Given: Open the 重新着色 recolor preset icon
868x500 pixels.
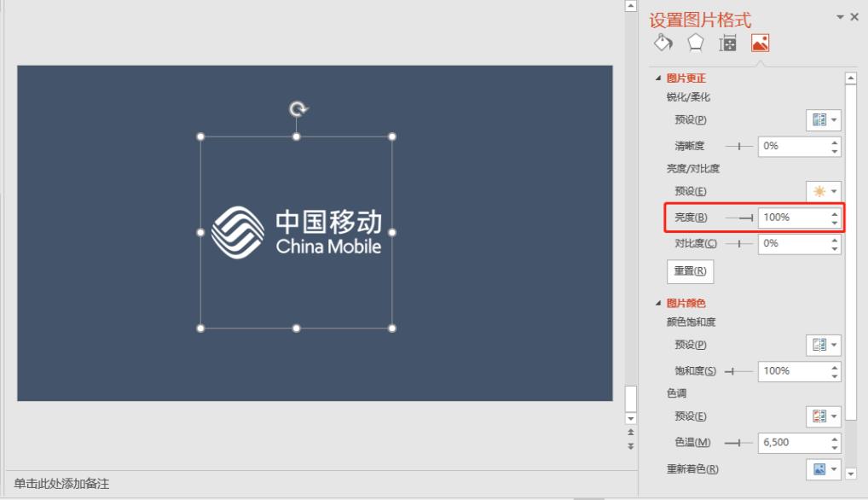Looking at the screenshot, I should (x=821, y=468).
